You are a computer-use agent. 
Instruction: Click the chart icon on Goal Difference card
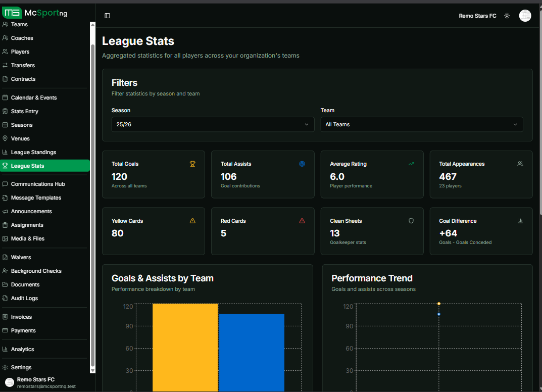pos(520,221)
